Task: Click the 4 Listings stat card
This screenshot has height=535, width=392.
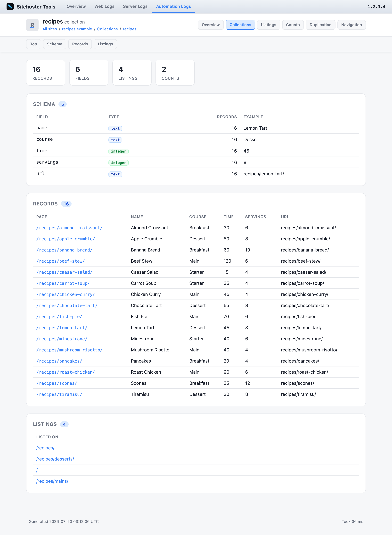Action: click(x=132, y=73)
